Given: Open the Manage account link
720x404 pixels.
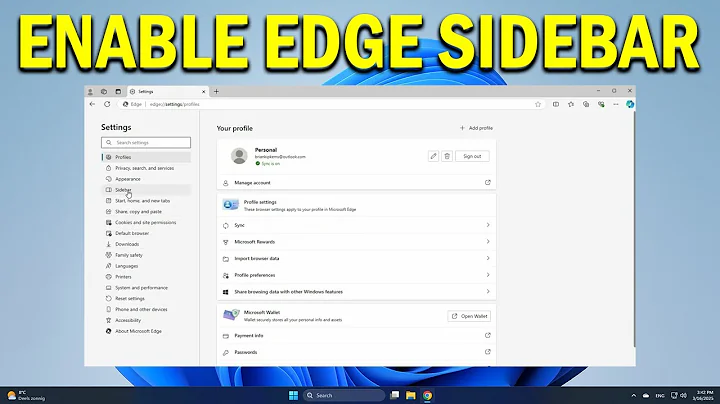Looking at the screenshot, I should tap(356, 183).
